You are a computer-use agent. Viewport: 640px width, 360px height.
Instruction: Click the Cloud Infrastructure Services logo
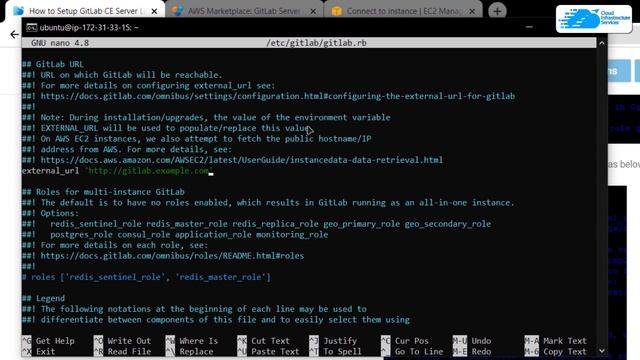click(x=594, y=19)
